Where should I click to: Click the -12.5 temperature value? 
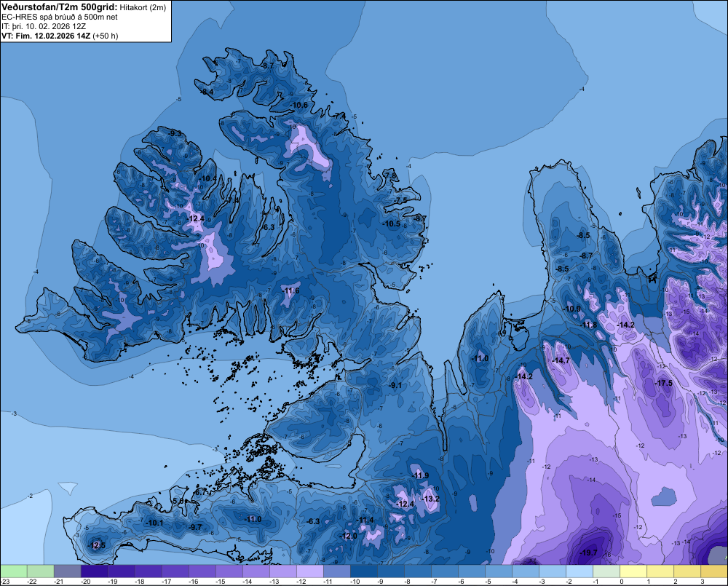pos(97,545)
